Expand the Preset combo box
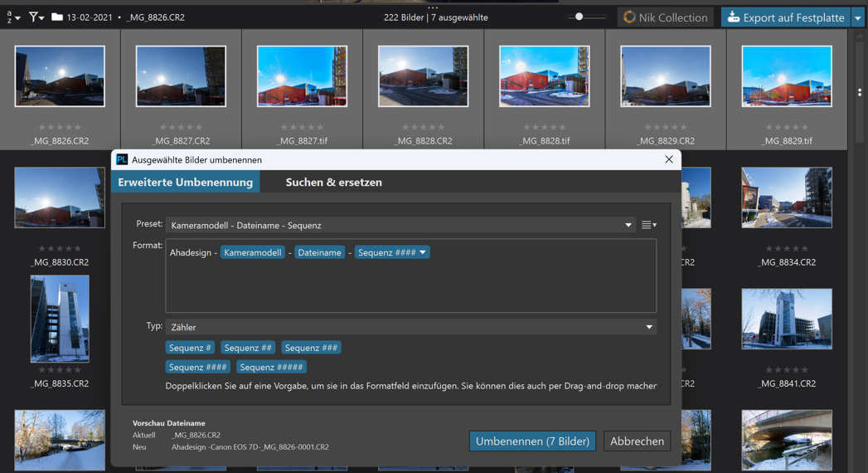The image size is (868, 473). 628,225
